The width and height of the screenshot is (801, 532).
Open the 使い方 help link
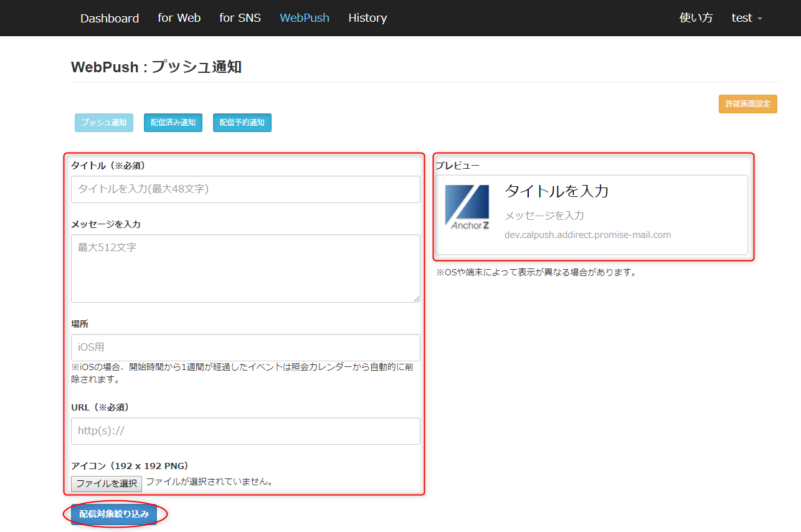pyautogui.click(x=696, y=18)
